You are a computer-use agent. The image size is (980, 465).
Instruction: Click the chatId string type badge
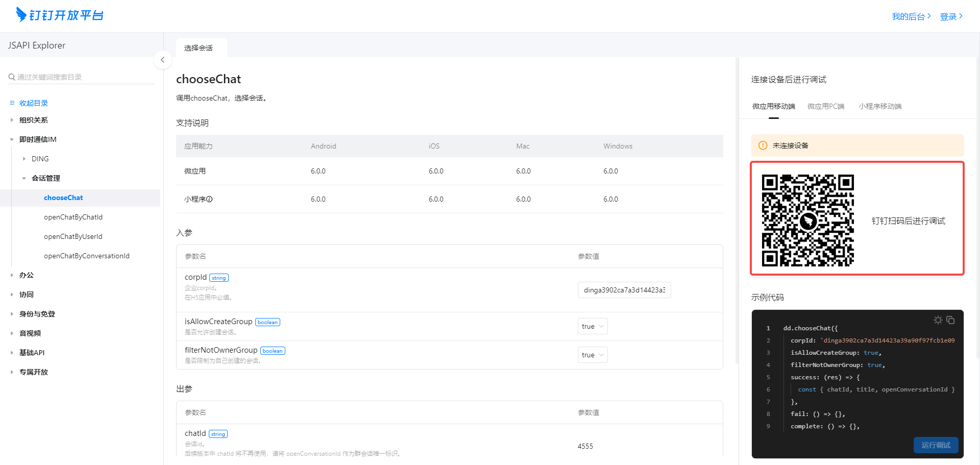(x=218, y=434)
